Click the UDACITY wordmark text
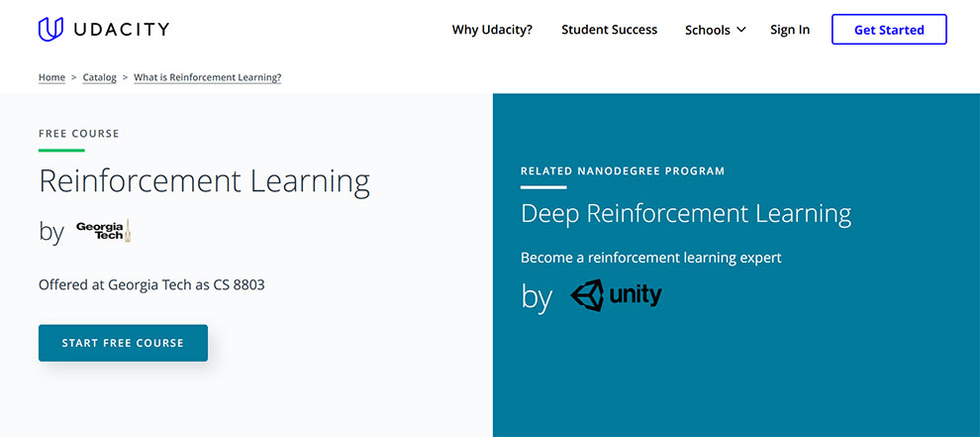Image resolution: width=980 pixels, height=437 pixels. point(121,30)
